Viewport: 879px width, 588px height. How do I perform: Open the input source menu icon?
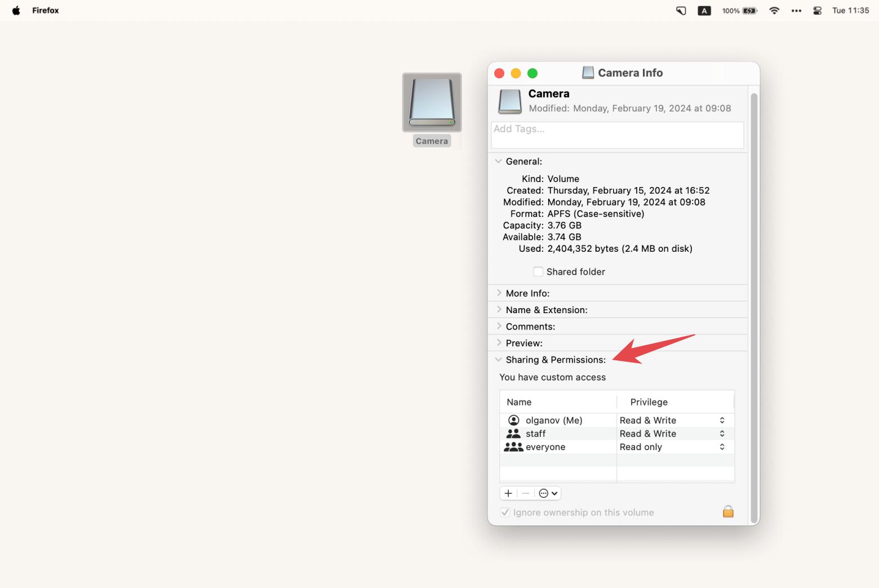pos(704,11)
